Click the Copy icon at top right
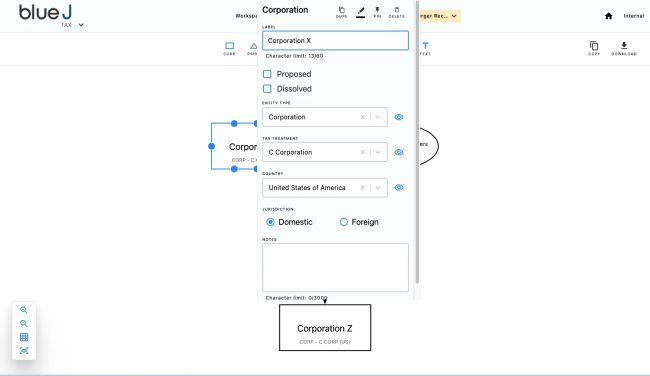Screen dimensions: 650x376 click(x=594, y=48)
